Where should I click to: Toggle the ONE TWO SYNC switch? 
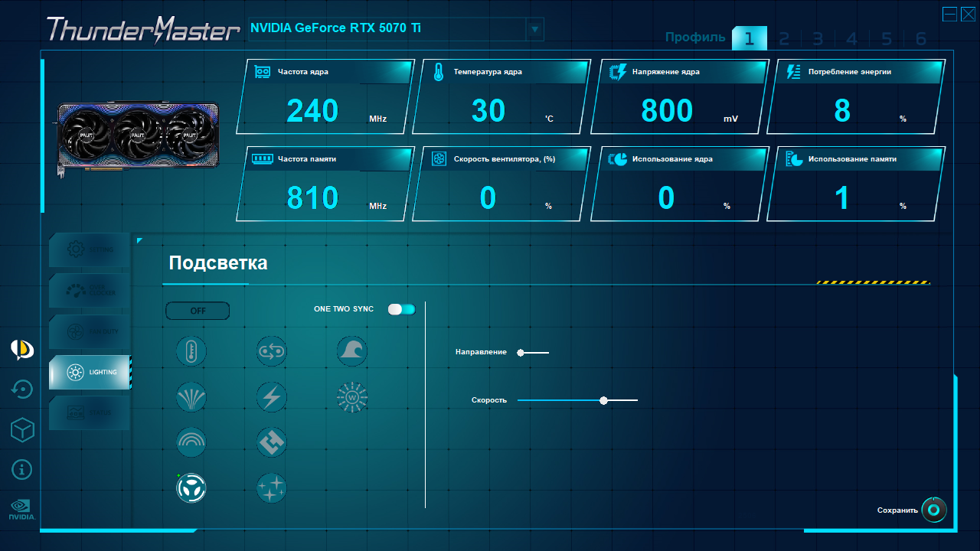click(401, 309)
